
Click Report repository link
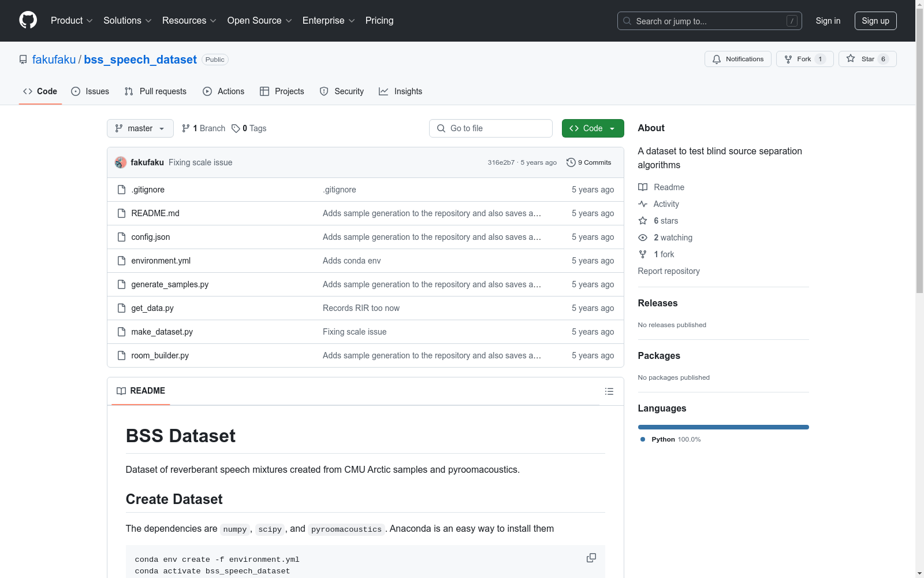[x=669, y=271]
